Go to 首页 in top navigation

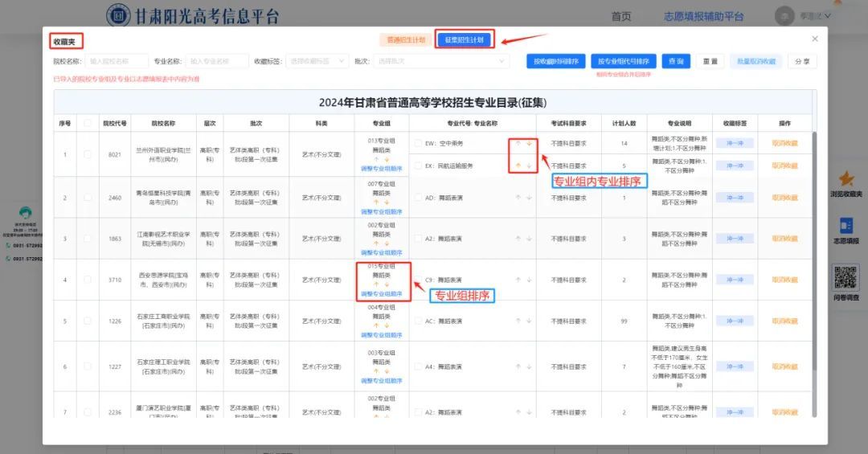click(x=621, y=17)
